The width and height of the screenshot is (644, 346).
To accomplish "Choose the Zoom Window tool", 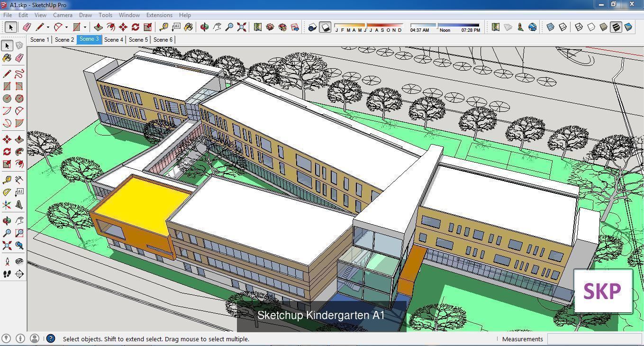I will 19,233.
